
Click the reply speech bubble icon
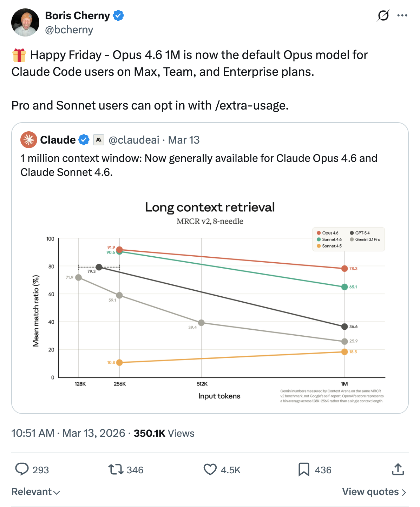pyautogui.click(x=22, y=469)
